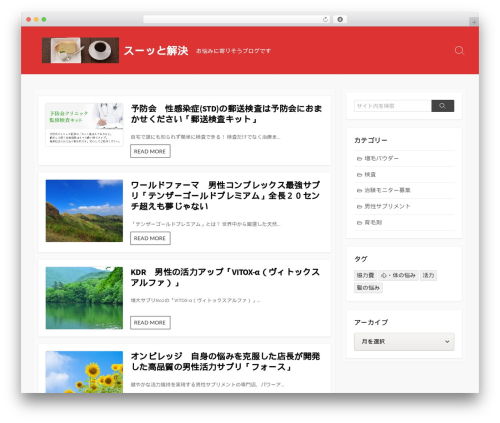The width and height of the screenshot is (500, 423).
Task: Click the folder icon beside 治験モニター募集
Action: point(359,191)
